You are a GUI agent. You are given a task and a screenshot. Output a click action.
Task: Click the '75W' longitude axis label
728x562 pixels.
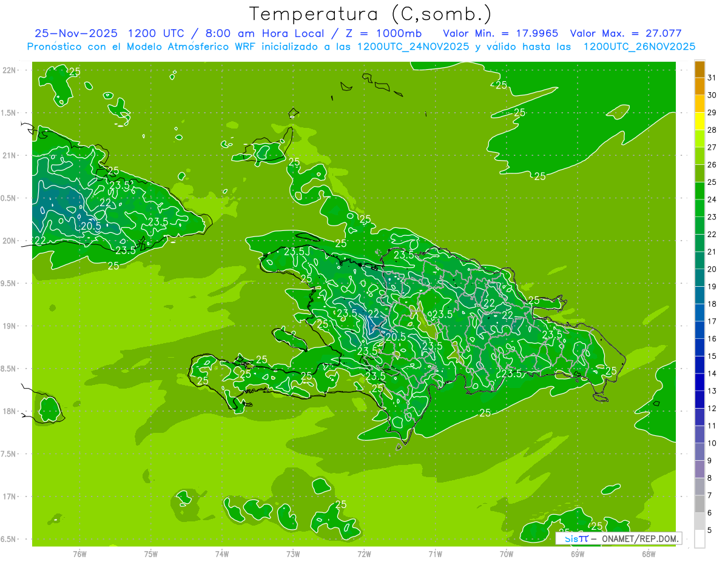click(151, 554)
